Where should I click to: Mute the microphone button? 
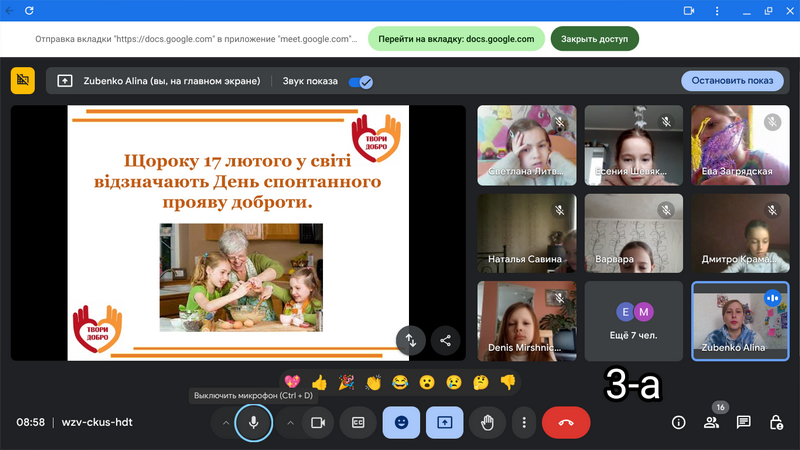tap(254, 422)
